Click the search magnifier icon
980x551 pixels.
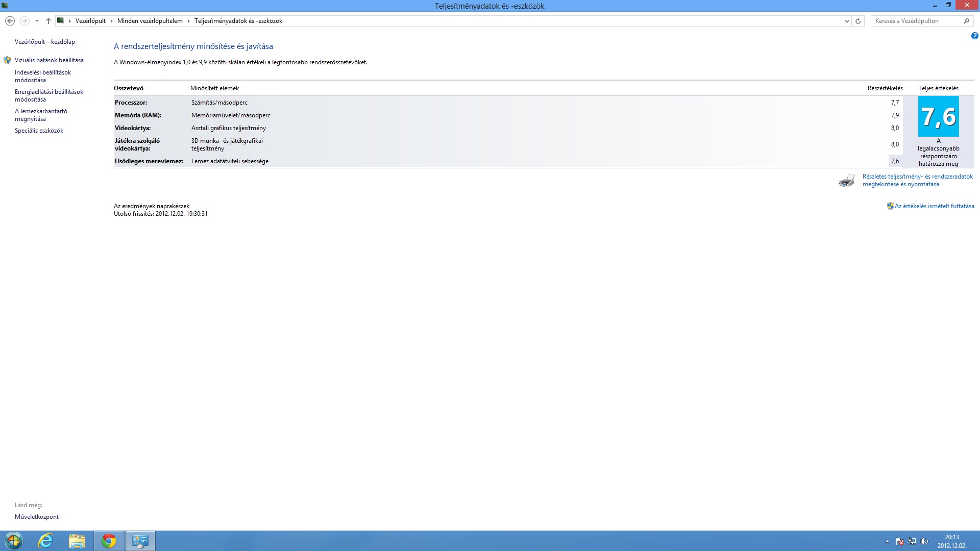pos(966,21)
